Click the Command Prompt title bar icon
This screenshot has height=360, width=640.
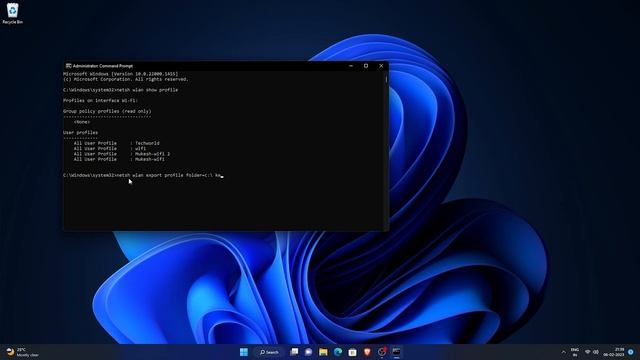pyautogui.click(x=69, y=66)
